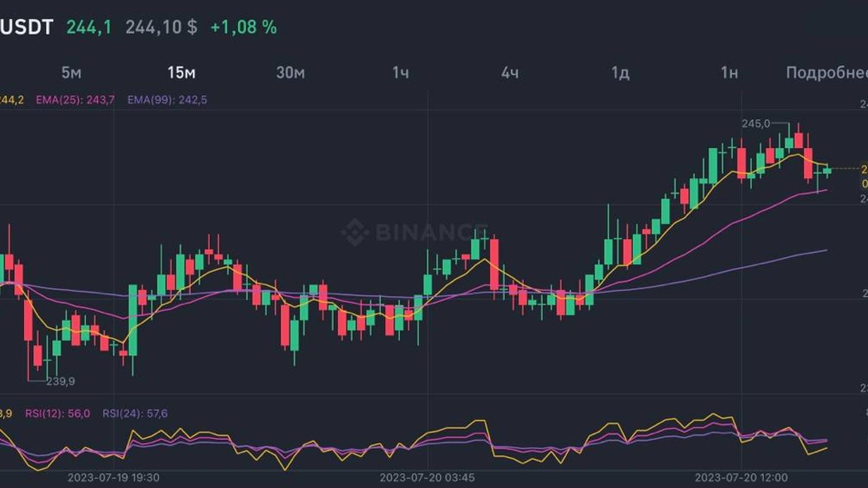Click the 239,9 low price marker

[x=60, y=382]
